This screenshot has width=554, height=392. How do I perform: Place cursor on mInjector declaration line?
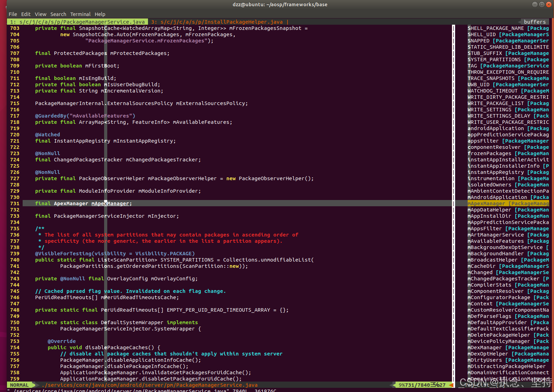tap(107, 216)
